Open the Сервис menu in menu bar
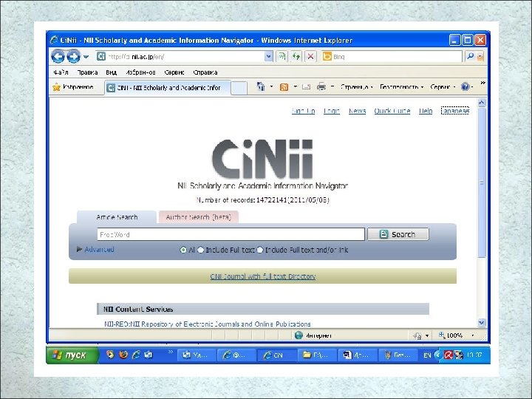This screenshot has height=399, width=532. (x=174, y=72)
